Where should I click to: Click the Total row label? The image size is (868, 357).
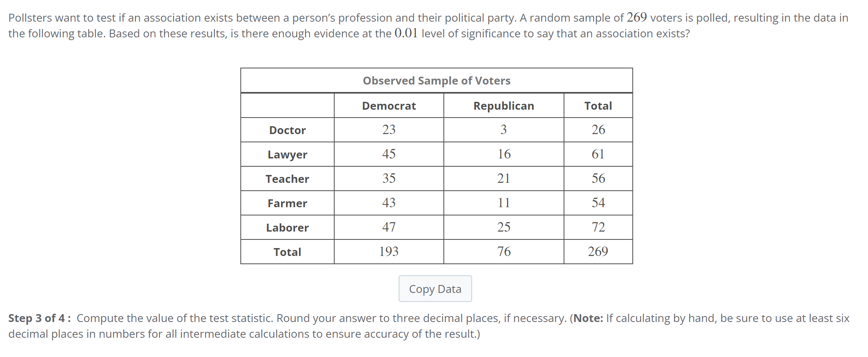coord(287,252)
